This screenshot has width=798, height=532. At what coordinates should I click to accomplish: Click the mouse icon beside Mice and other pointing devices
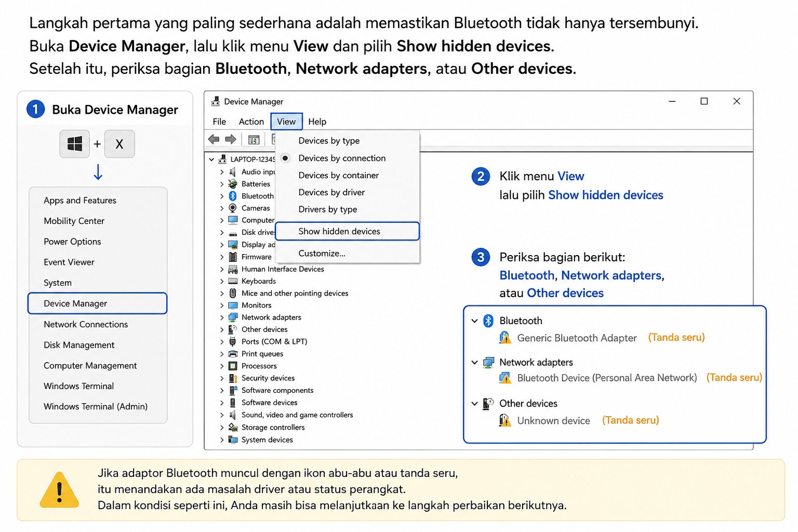(x=233, y=293)
